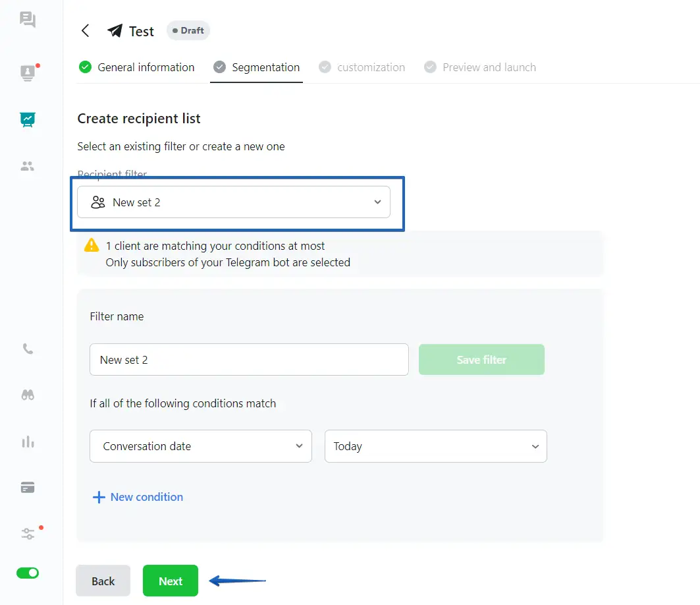Open the campaigns presentation board icon
Image resolution: width=700 pixels, height=605 pixels.
pyautogui.click(x=28, y=119)
